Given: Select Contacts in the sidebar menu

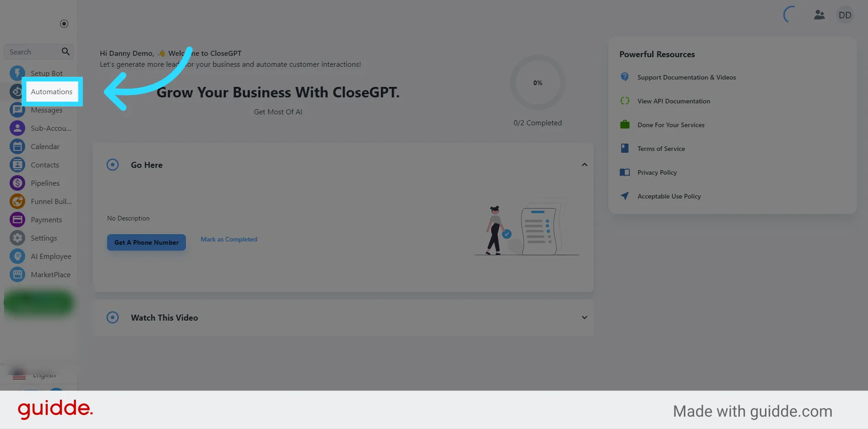Looking at the screenshot, I should point(45,165).
